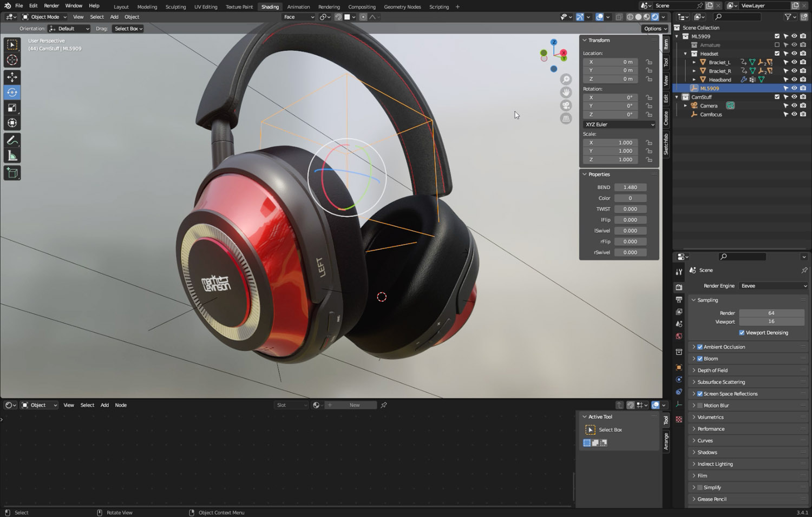This screenshot has width=812, height=517.
Task: Switch to wireframe viewport shading
Action: [x=630, y=17]
